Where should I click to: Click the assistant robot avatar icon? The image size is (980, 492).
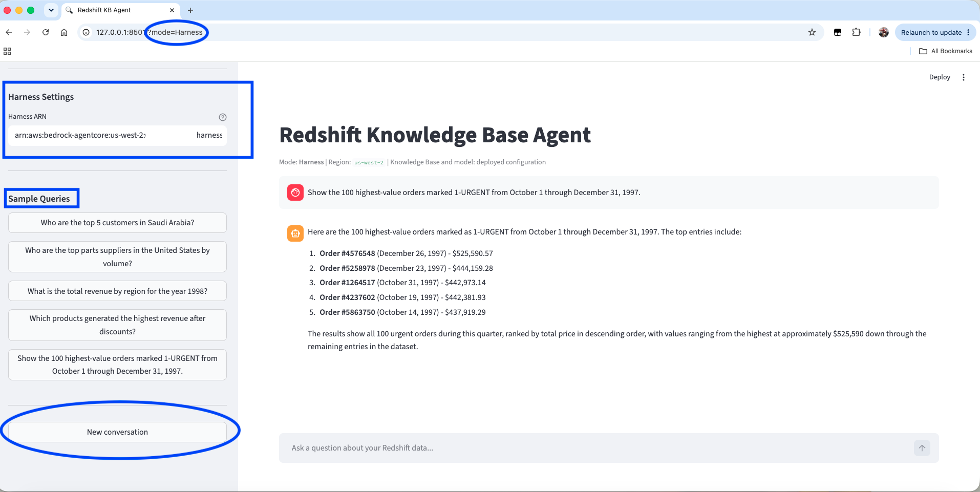coord(295,233)
